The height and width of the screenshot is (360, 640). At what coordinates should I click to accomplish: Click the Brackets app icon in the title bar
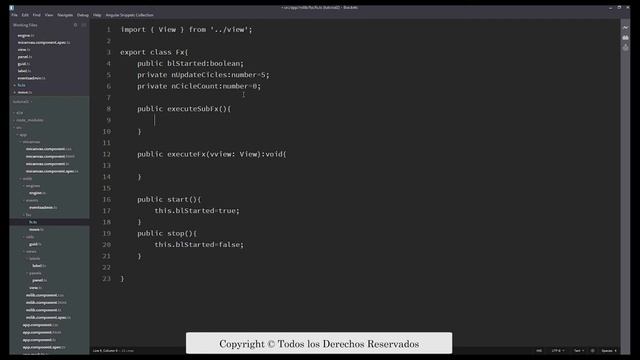12,7
